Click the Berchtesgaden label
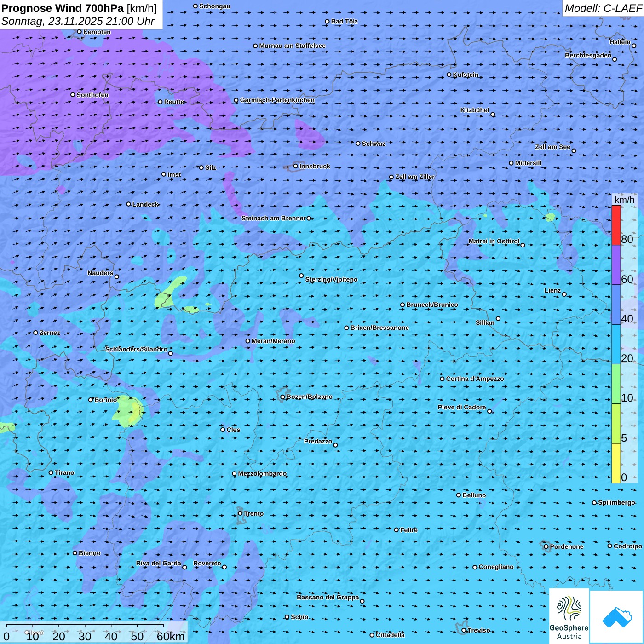 588,55
